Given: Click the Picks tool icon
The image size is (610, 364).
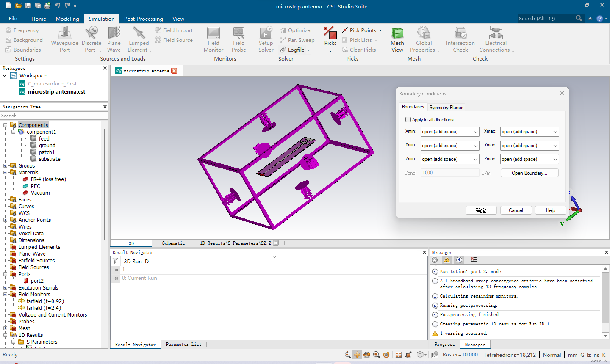Looking at the screenshot, I should [330, 33].
